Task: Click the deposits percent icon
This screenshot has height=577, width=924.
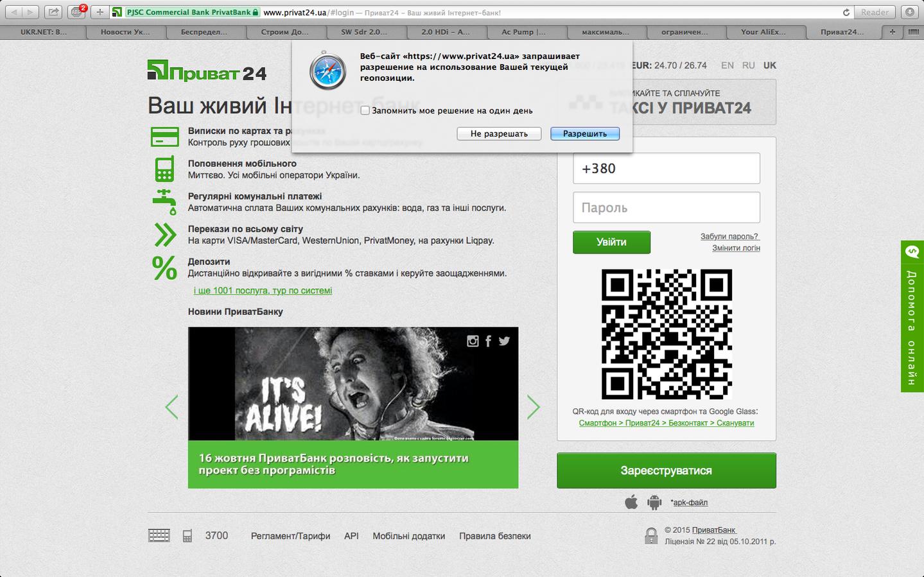Action: pos(164,268)
